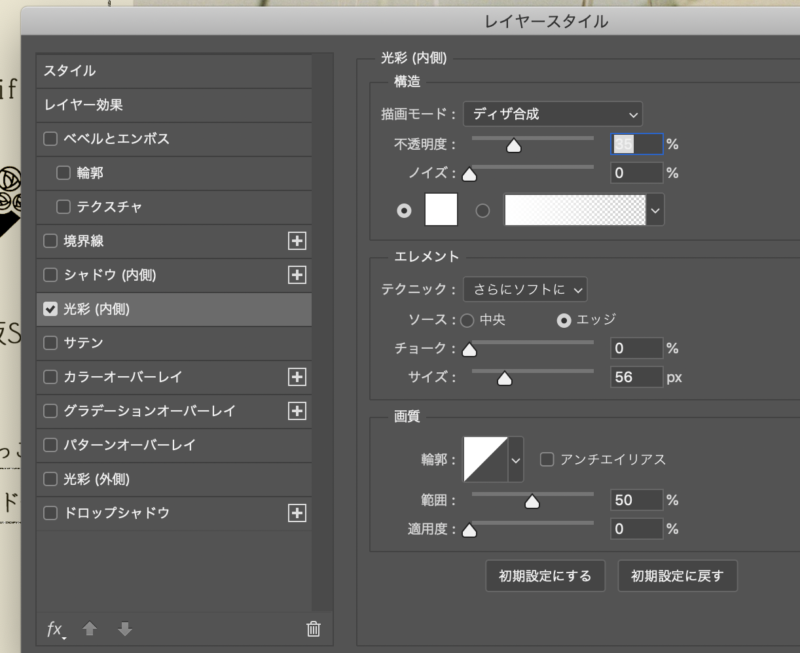Click the 不透明度 value field showing 35
This screenshot has width=800, height=653.
click(x=637, y=144)
